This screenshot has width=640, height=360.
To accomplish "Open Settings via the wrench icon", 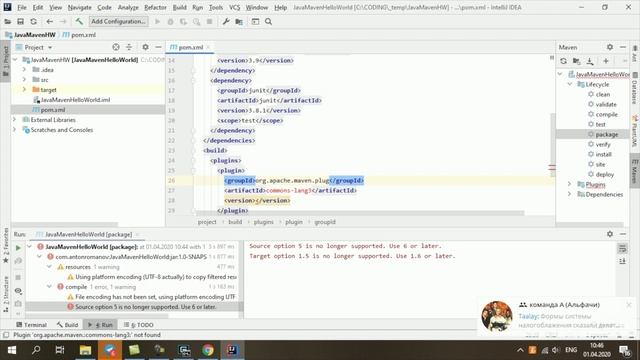I will 226,22.
